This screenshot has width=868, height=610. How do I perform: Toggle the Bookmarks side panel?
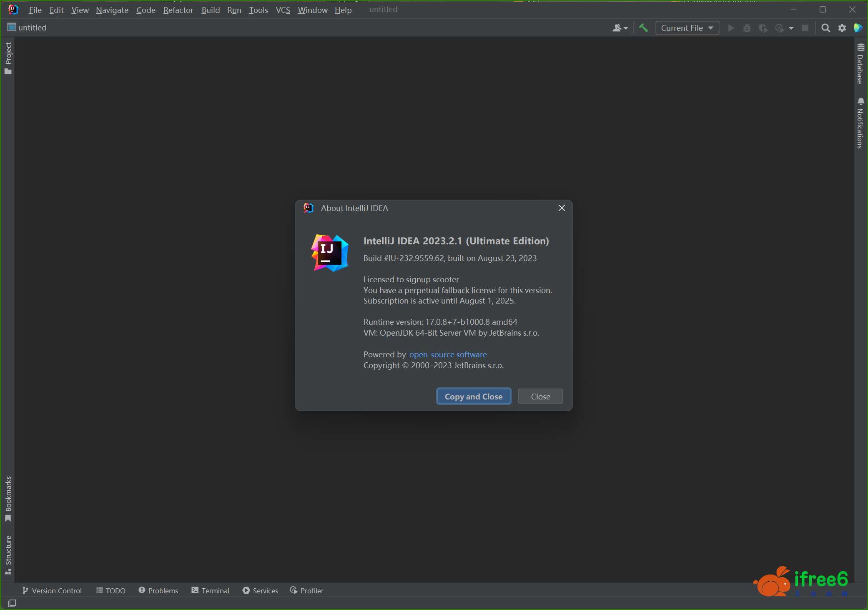tap(8, 499)
